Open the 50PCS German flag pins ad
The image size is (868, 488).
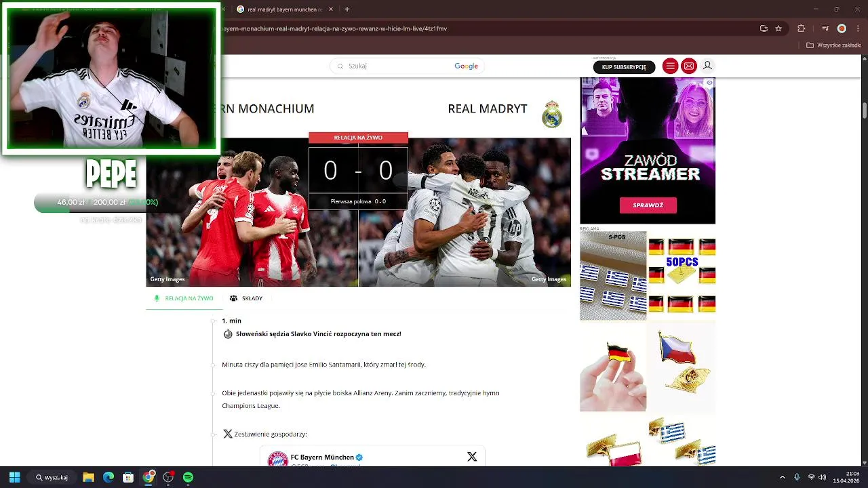(682, 276)
